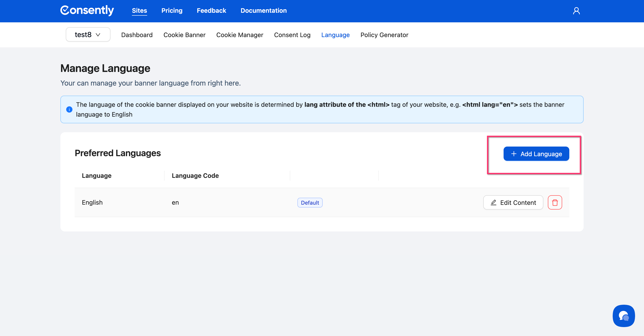This screenshot has width=644, height=336.
Task: Delete English language with trash icon
Action: pos(555,202)
